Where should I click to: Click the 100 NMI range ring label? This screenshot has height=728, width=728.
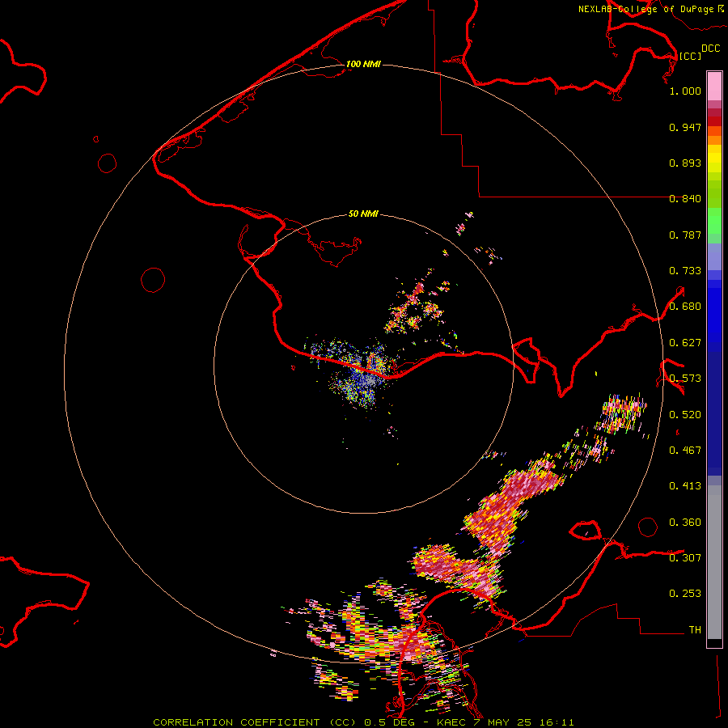point(363,64)
